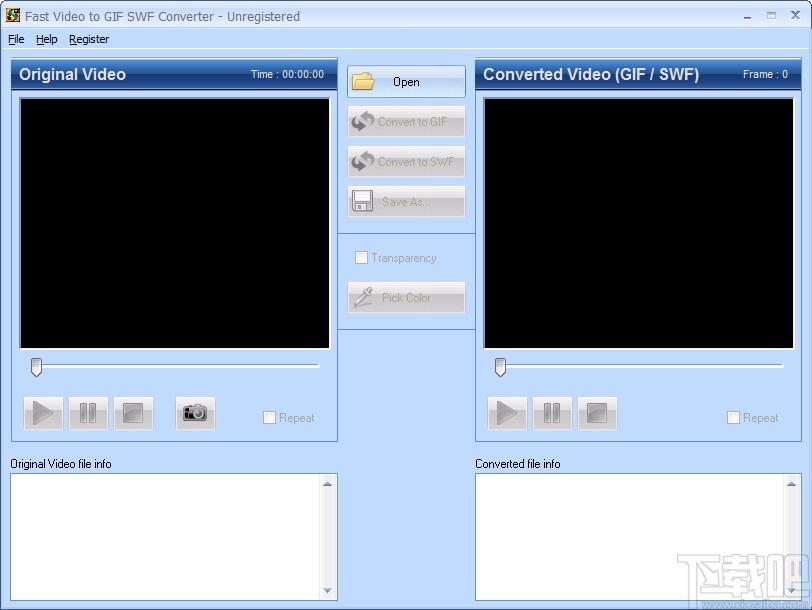Screen dimensions: 812x610
Task: Pause the converted video
Action: [x=552, y=413]
